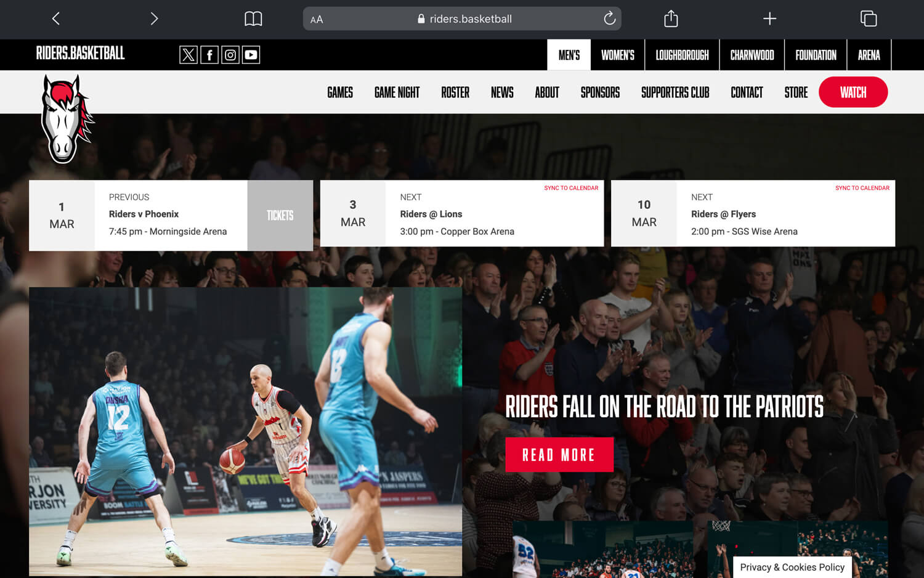This screenshot has width=924, height=578.
Task: Open the Safari share sheet icon
Action: click(671, 18)
